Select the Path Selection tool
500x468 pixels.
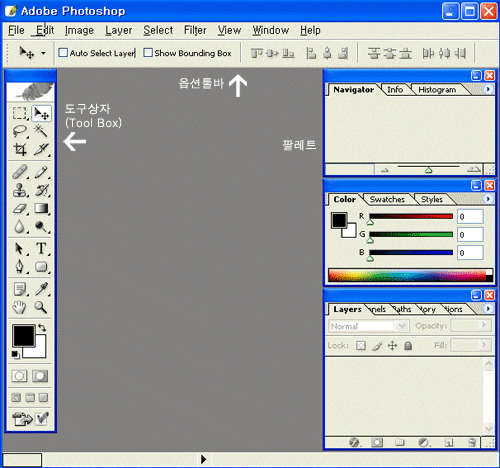point(19,249)
